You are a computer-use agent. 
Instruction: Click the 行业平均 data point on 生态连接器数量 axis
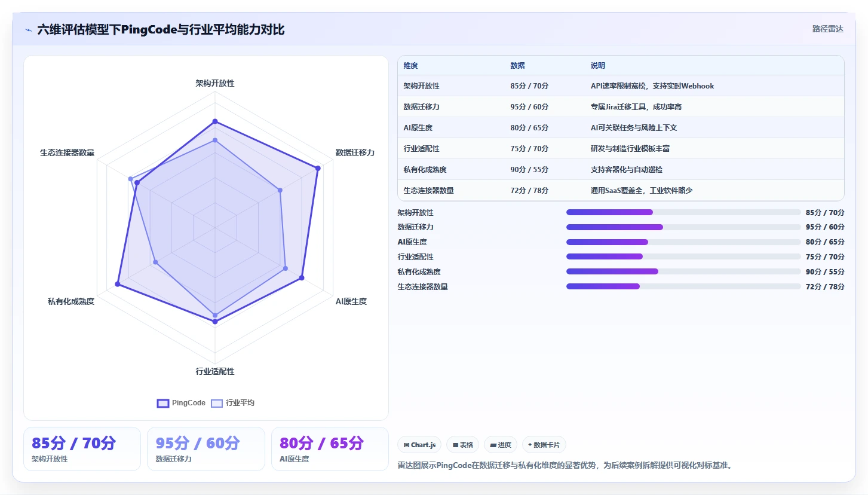click(130, 179)
